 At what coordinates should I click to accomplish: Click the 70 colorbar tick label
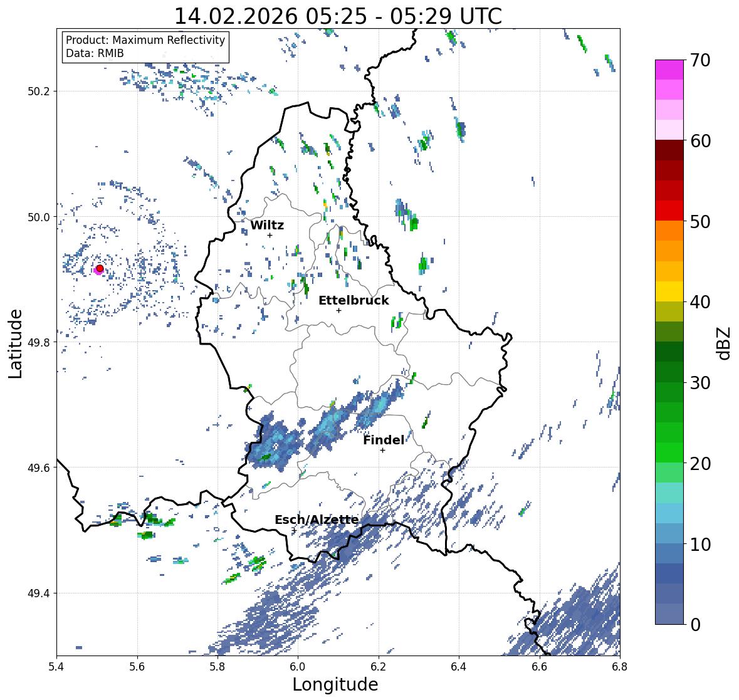tap(700, 60)
